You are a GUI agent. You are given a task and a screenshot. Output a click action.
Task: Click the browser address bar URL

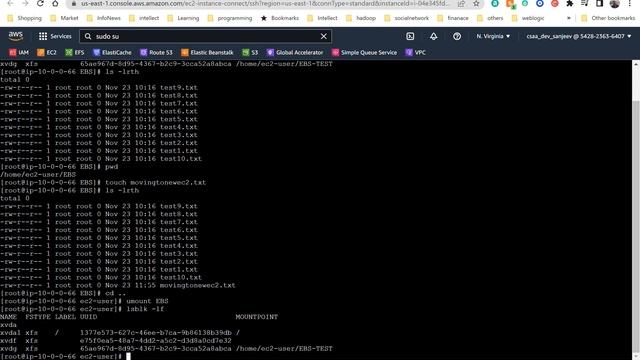[264, 4]
